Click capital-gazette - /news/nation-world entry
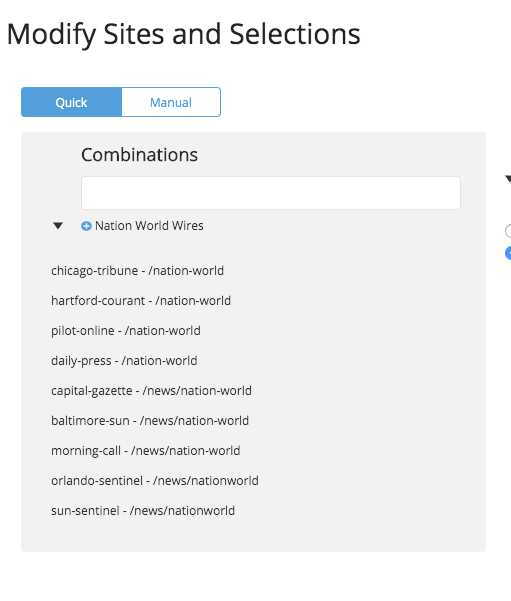Viewport: 511px width, 601px height. (x=151, y=391)
